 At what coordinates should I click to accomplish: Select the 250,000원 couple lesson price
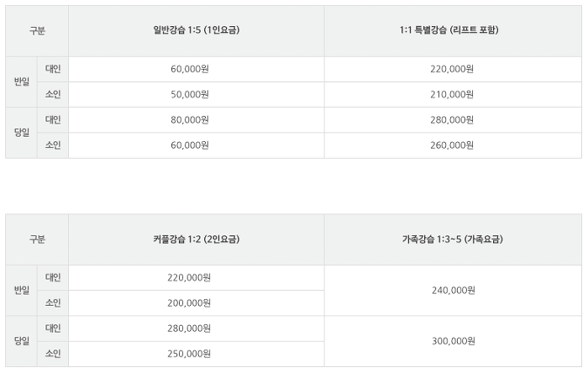click(189, 354)
